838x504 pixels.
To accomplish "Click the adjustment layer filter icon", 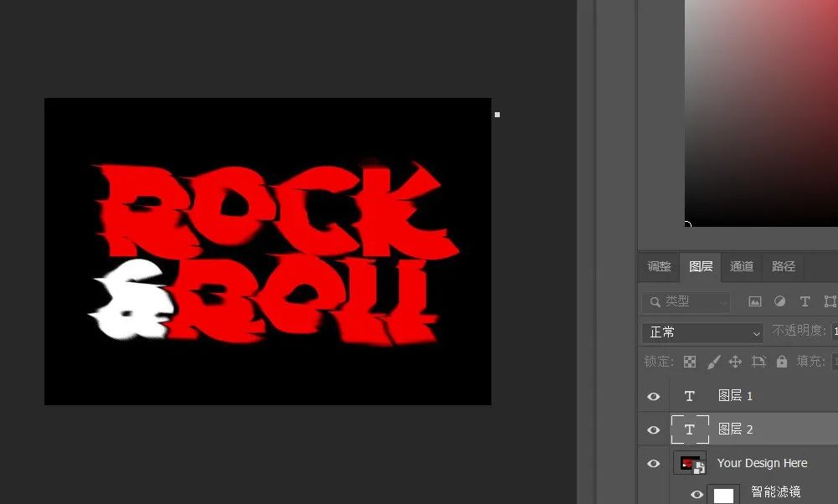I will 780,301.
